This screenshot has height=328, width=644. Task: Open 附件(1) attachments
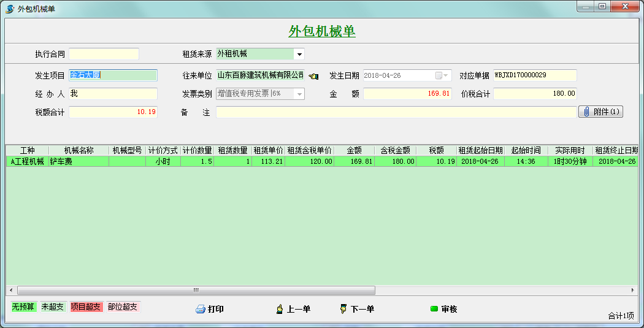601,112
